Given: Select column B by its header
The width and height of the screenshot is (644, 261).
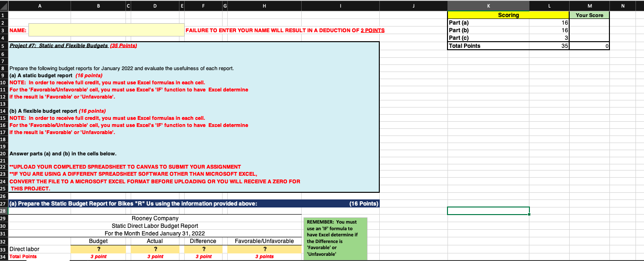Looking at the screenshot, I should point(98,6).
